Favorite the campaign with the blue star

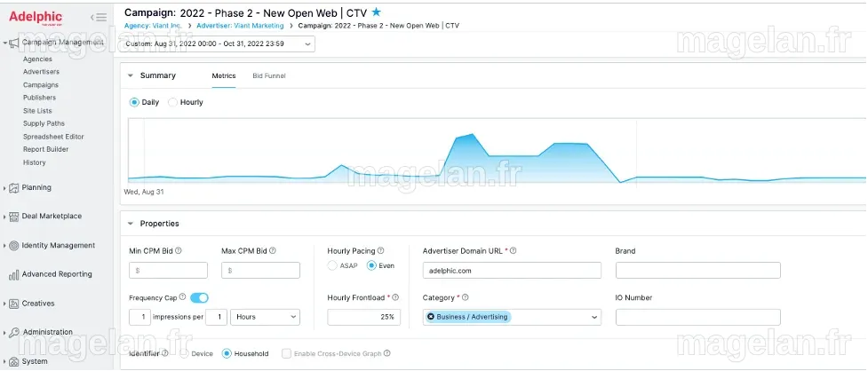click(377, 12)
